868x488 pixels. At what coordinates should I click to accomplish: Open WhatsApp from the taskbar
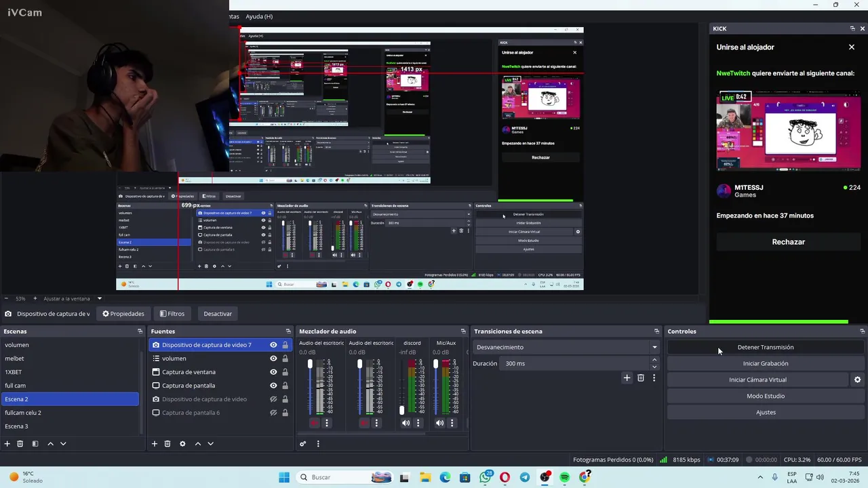pos(486,477)
